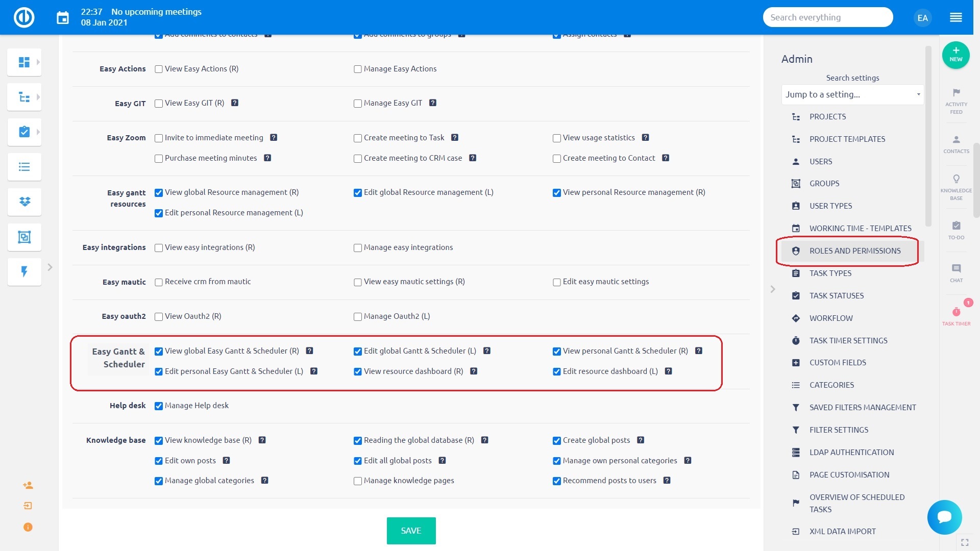
Task: Check Receive crm from mautic
Action: [x=159, y=282]
